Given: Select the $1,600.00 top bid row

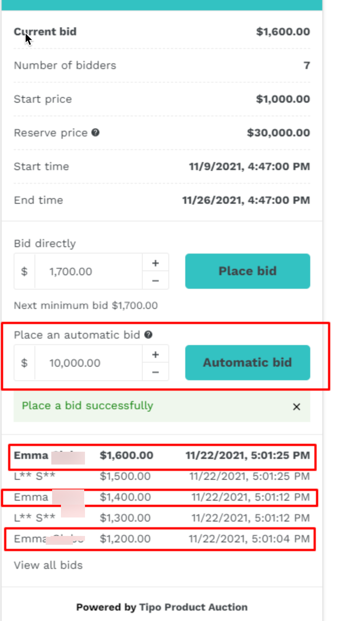Looking at the screenshot, I should [162, 456].
